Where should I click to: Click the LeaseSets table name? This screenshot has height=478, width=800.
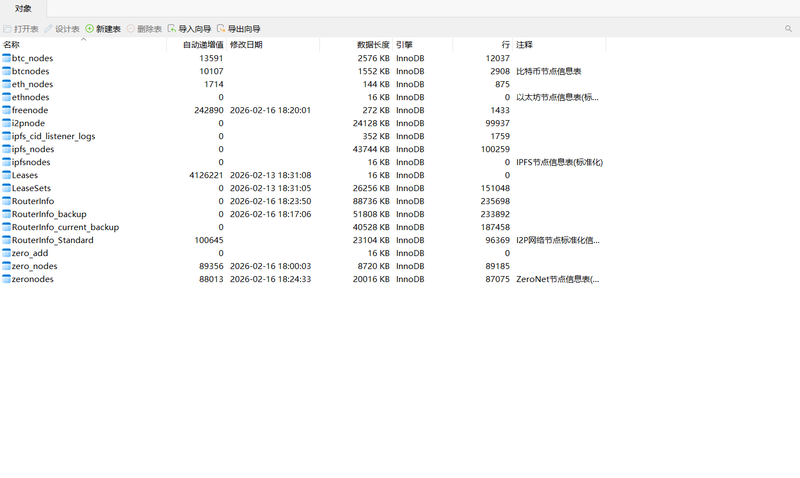click(x=32, y=188)
